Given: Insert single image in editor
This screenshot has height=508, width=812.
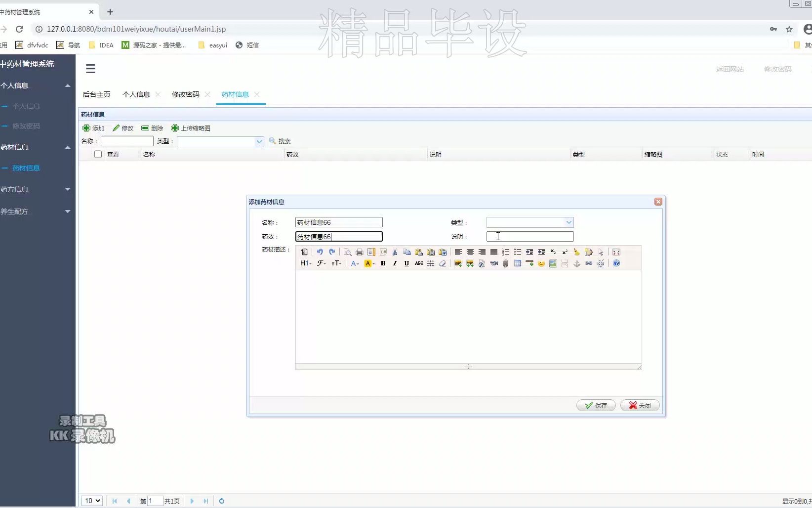Looking at the screenshot, I should pos(458,263).
